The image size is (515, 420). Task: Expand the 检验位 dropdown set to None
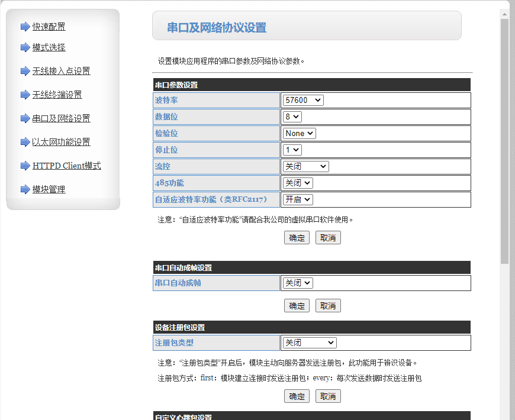tap(299, 134)
